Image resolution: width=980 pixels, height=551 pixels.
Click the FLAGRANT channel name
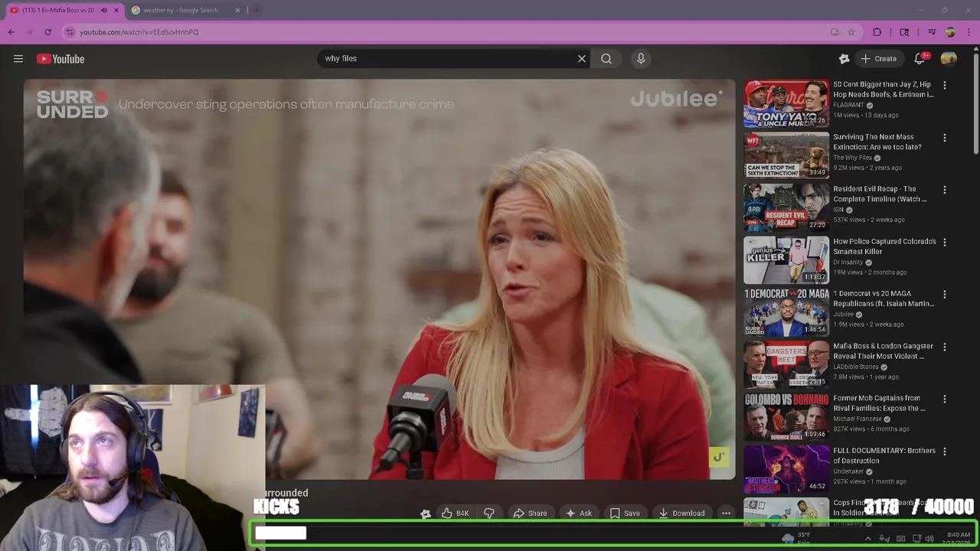[848, 105]
